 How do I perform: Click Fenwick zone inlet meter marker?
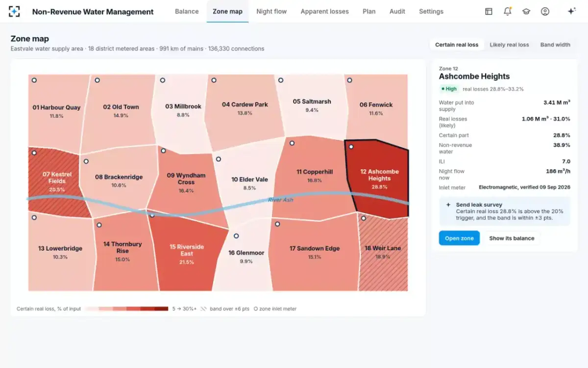(x=349, y=80)
